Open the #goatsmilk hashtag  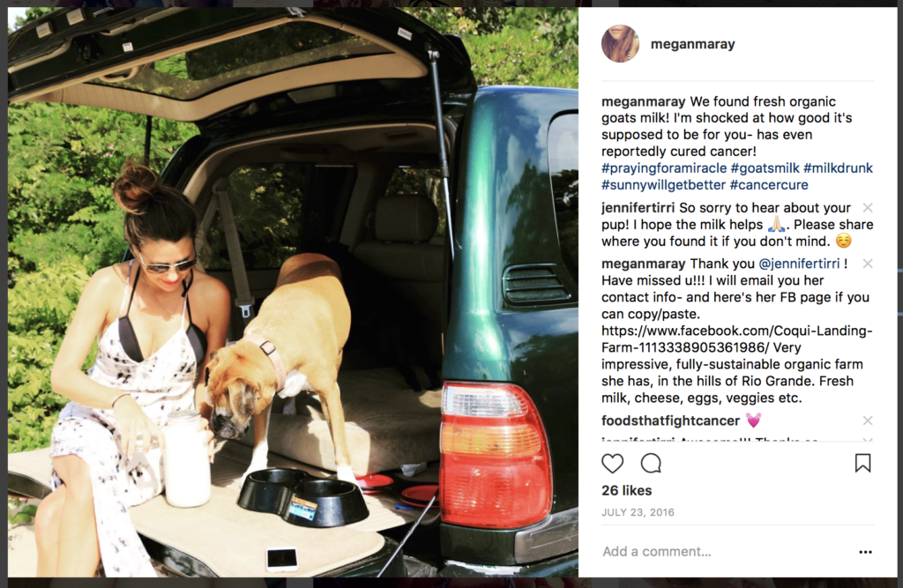click(765, 168)
